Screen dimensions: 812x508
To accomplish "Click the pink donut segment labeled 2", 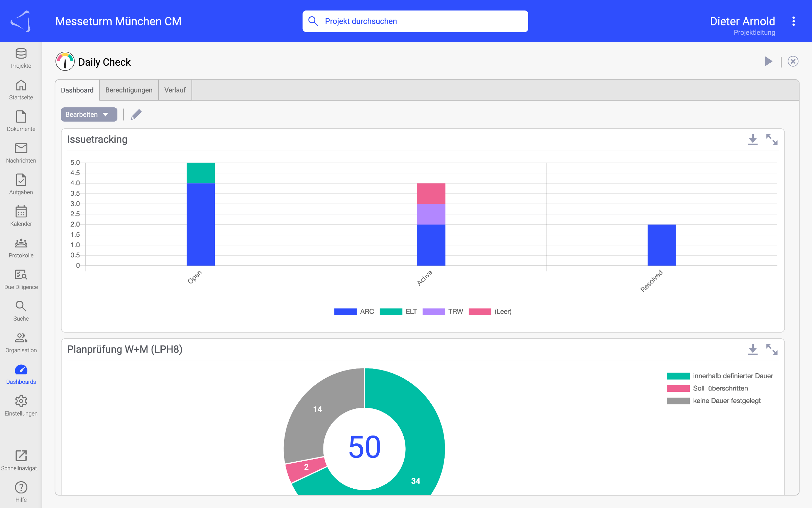I will click(306, 467).
